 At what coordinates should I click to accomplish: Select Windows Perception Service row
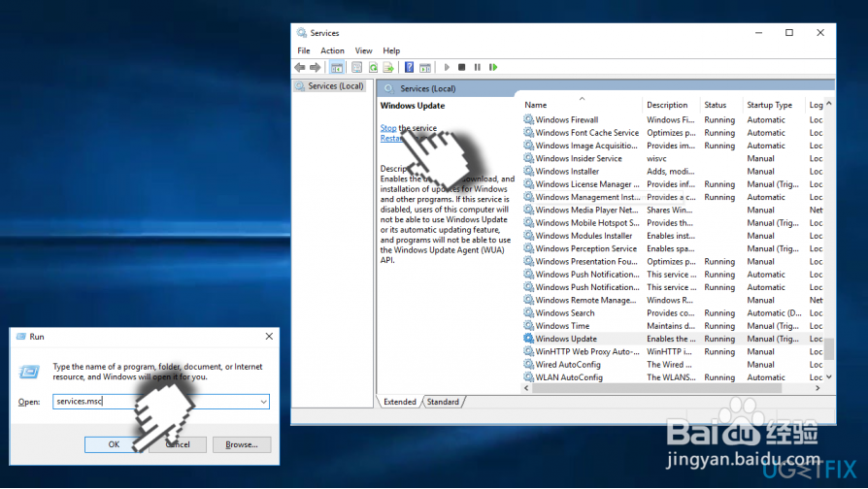click(673, 248)
